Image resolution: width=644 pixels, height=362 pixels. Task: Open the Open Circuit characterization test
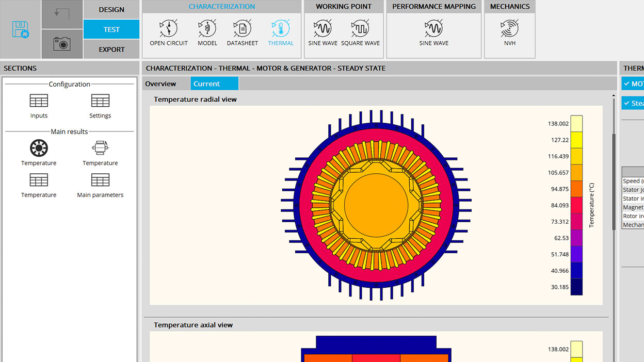169,33
